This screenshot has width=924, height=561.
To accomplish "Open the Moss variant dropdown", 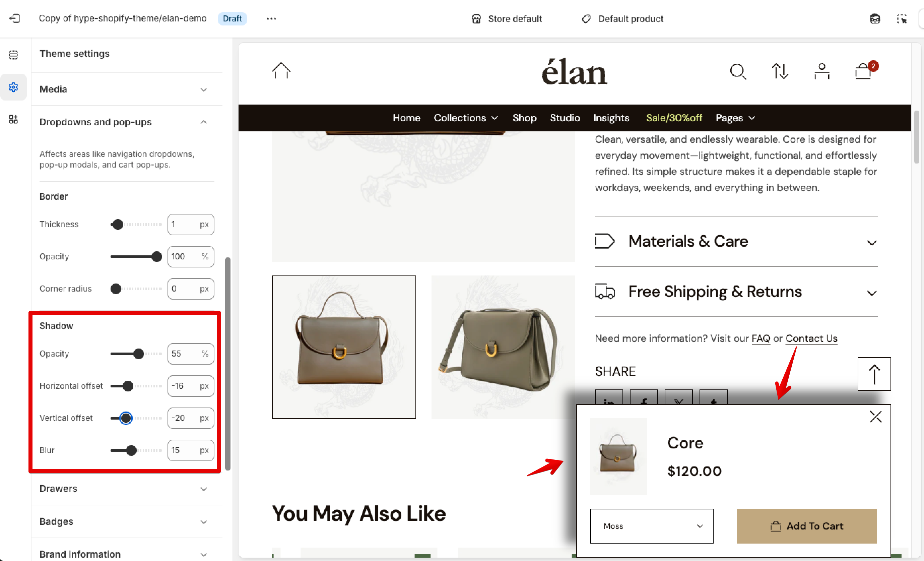I will [652, 526].
